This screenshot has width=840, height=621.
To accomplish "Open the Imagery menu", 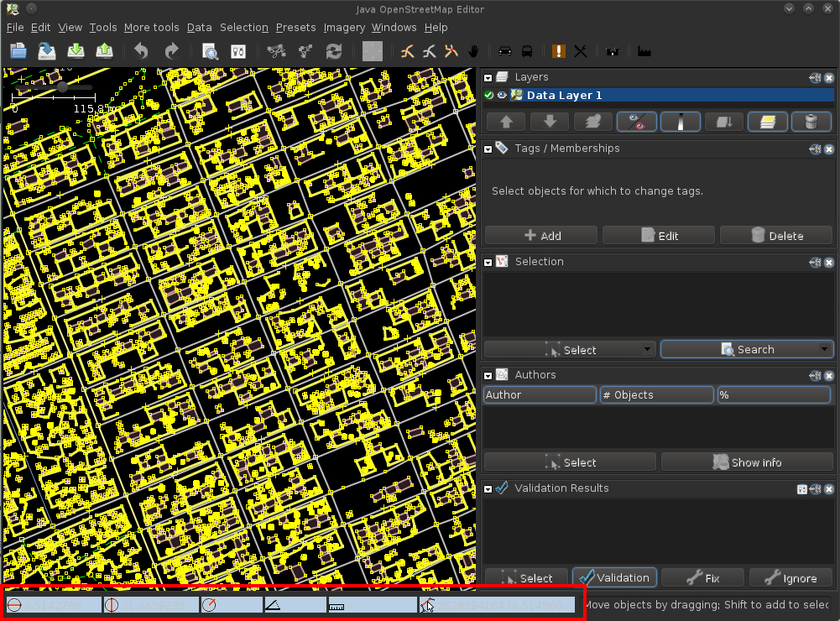I will (344, 28).
